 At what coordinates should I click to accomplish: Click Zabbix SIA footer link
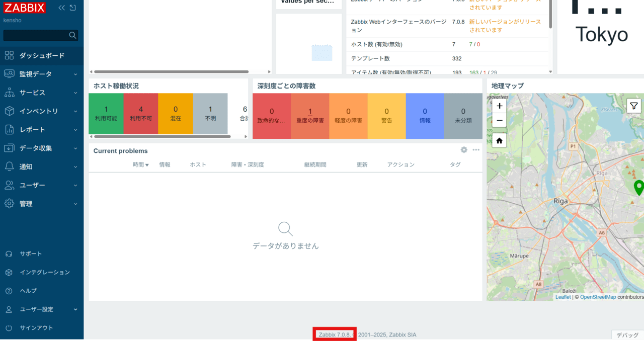(x=403, y=334)
